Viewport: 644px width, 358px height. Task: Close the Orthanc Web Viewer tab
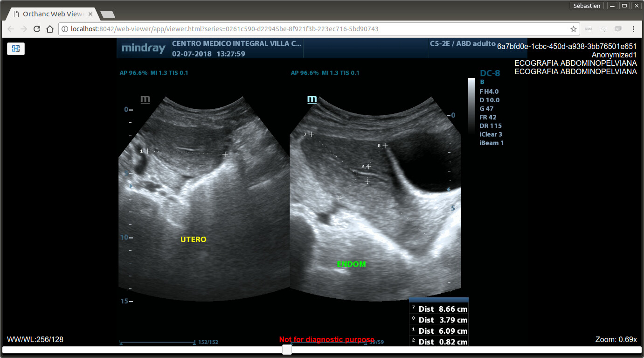point(90,14)
